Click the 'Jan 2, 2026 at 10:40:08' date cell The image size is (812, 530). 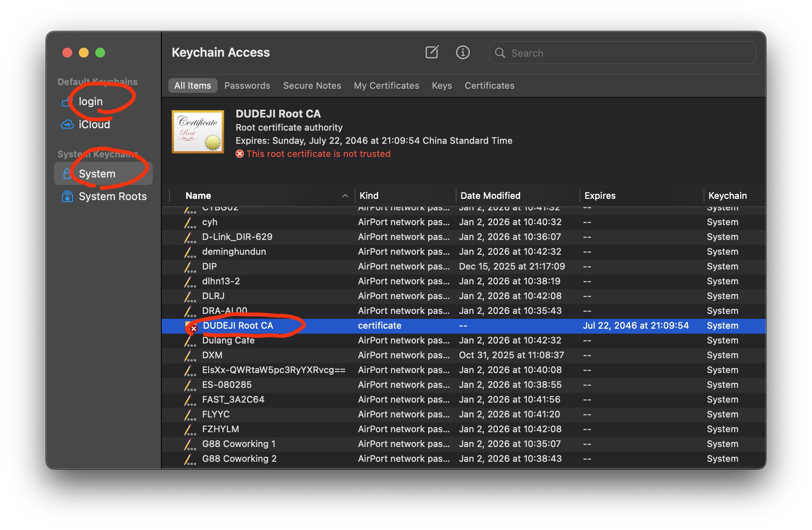click(510, 370)
